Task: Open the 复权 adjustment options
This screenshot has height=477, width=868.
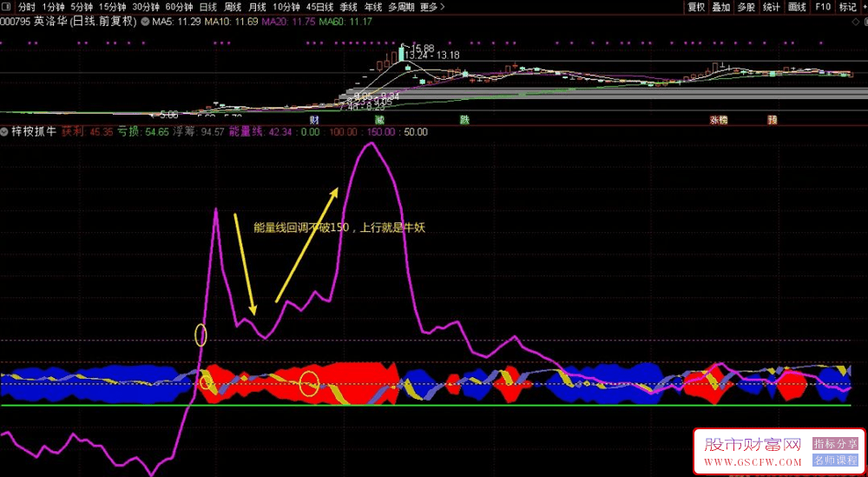Action: 696,7
